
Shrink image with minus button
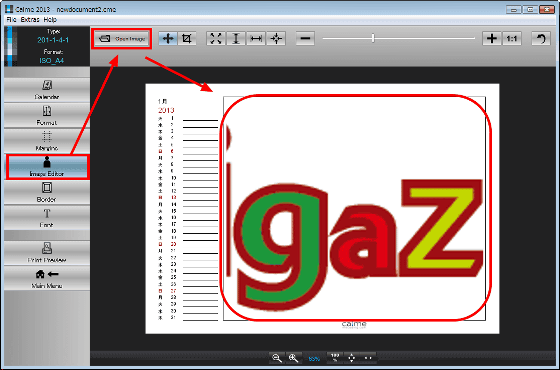click(x=305, y=38)
